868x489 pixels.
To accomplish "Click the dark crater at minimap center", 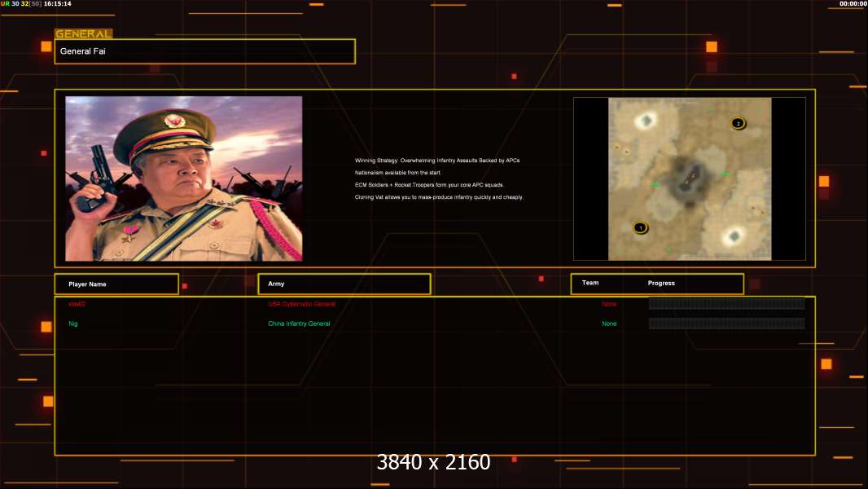I will tap(684, 182).
